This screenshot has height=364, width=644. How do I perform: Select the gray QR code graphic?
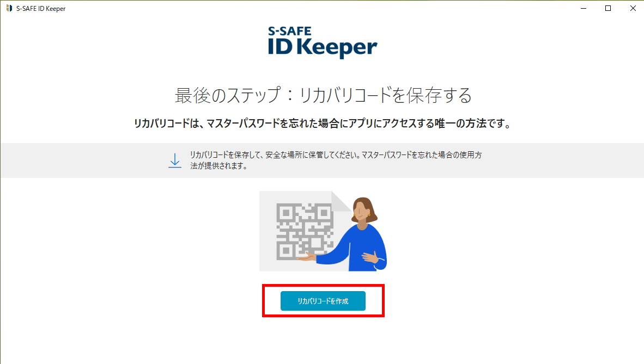305,231
